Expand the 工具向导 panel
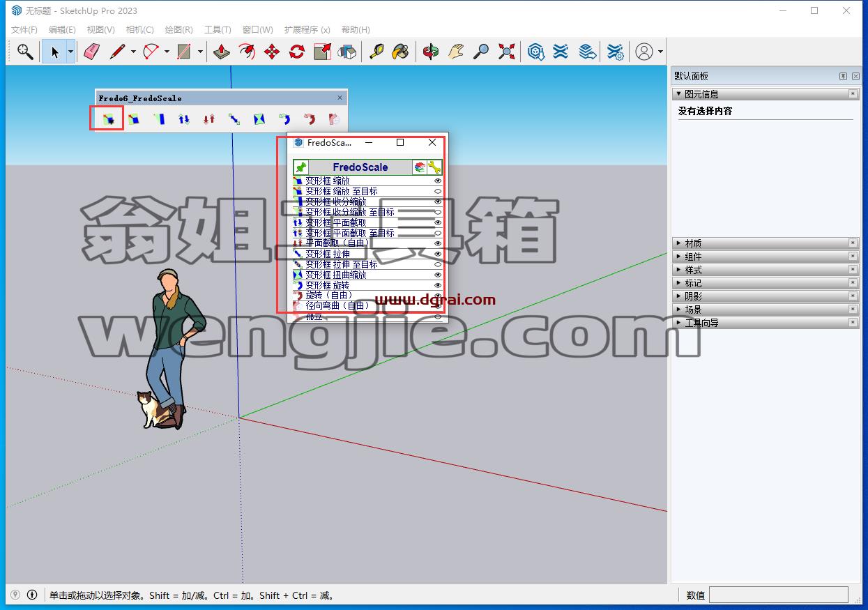The image size is (868, 610). (679, 323)
